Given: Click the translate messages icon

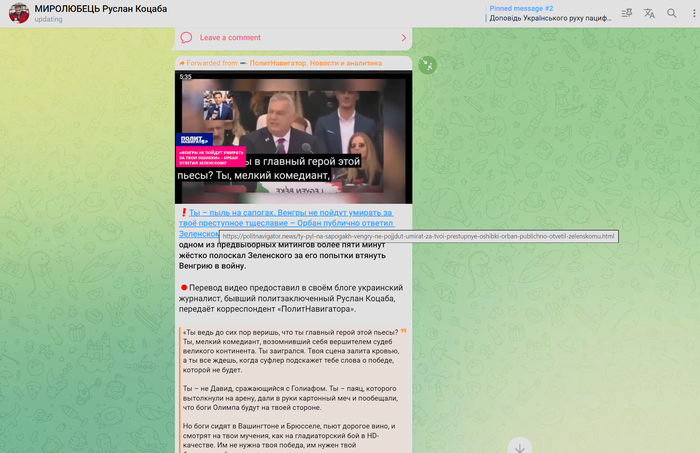Looking at the screenshot, I should click(x=649, y=13).
